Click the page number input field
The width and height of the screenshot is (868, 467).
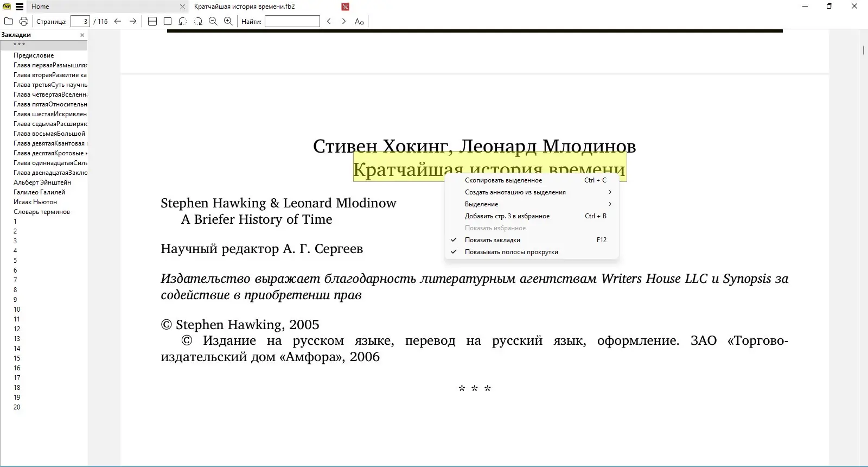point(80,21)
